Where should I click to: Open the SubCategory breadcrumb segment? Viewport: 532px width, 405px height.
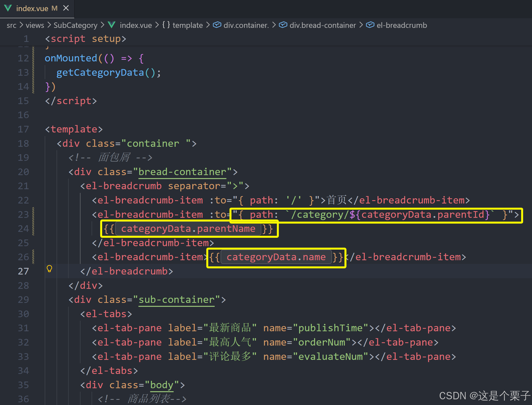point(76,25)
